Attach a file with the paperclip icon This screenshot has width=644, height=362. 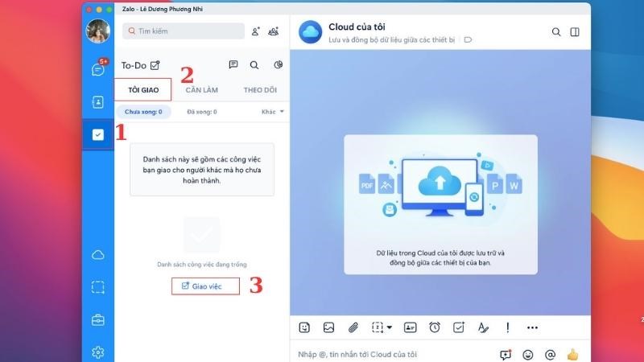tap(353, 327)
